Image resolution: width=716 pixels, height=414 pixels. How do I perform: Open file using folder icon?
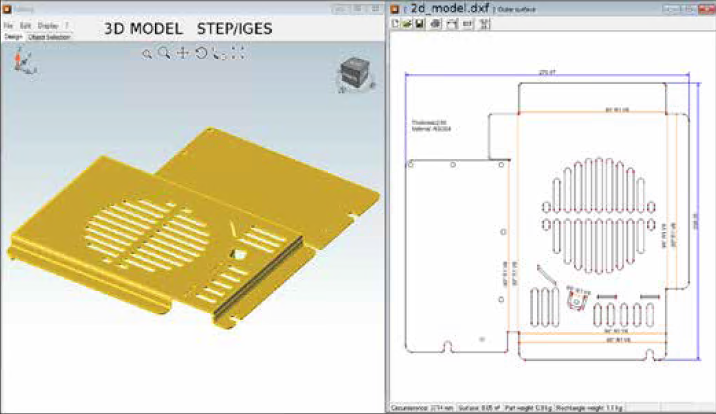408,23
